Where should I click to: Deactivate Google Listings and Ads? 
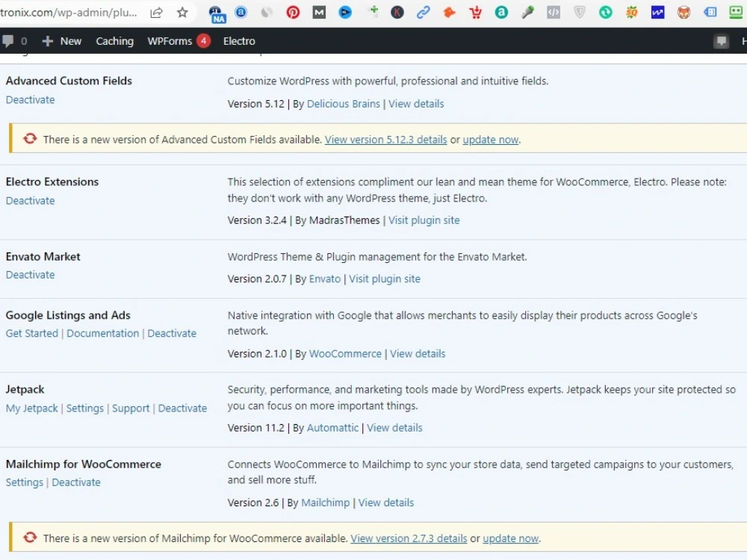tap(172, 333)
